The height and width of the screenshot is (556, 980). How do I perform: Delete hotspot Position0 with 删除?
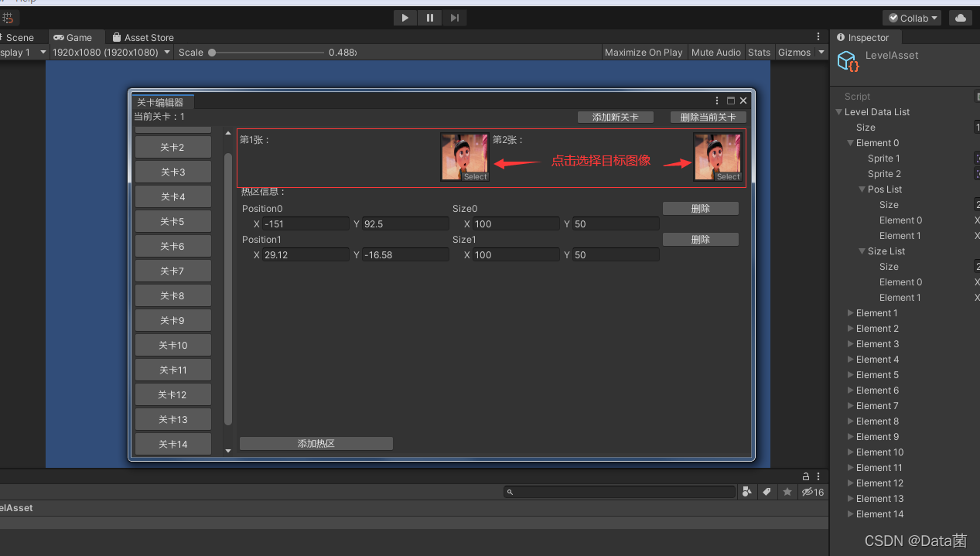coord(701,209)
